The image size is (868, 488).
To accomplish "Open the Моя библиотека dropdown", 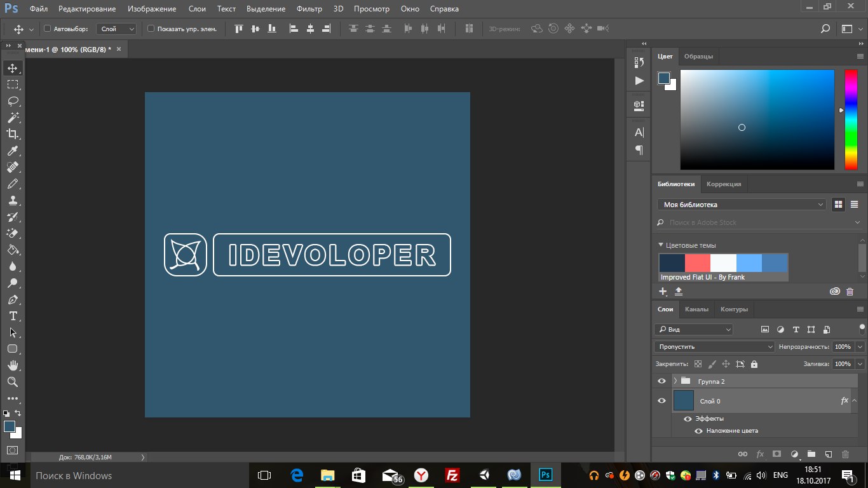I will click(741, 205).
